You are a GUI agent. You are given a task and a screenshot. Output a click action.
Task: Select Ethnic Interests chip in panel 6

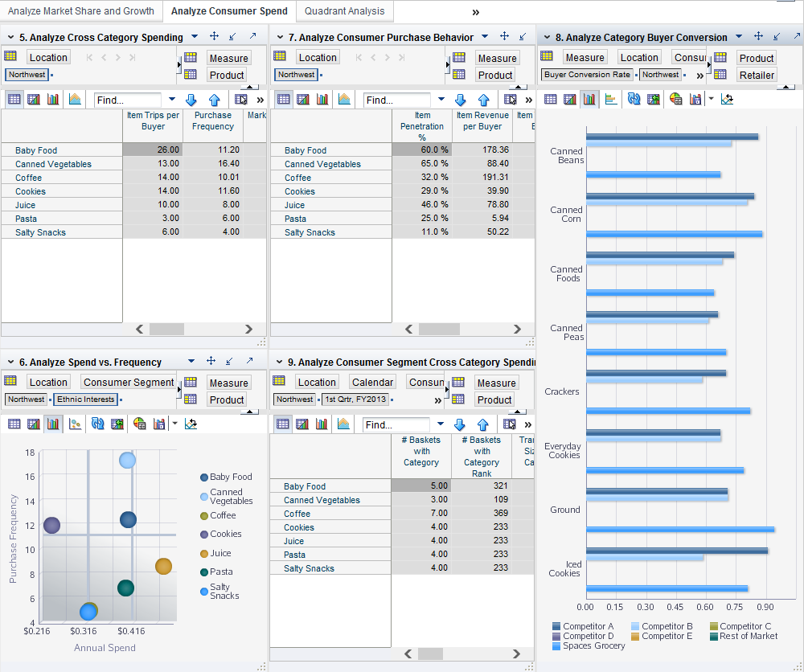(86, 399)
